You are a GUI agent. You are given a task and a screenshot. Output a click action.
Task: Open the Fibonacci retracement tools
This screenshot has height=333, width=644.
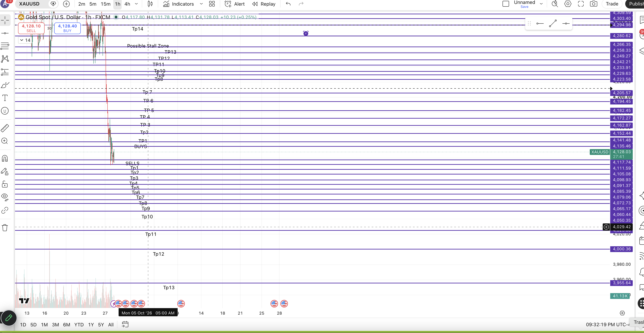[5, 46]
